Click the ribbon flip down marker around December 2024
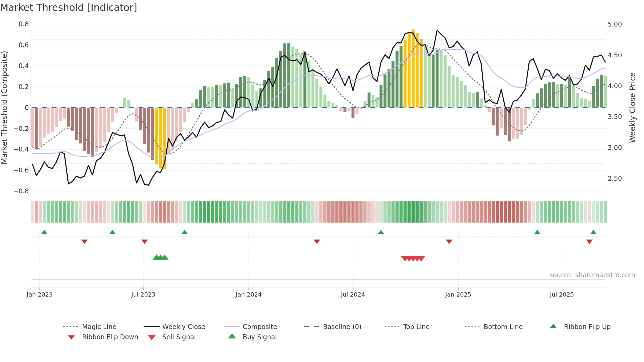644x362 pixels. (x=449, y=242)
